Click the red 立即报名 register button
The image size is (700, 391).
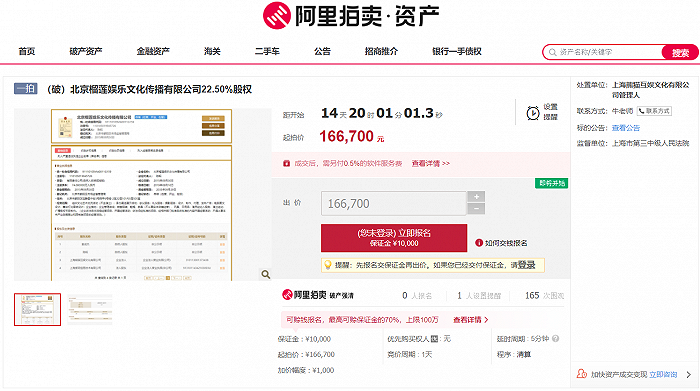click(x=394, y=238)
